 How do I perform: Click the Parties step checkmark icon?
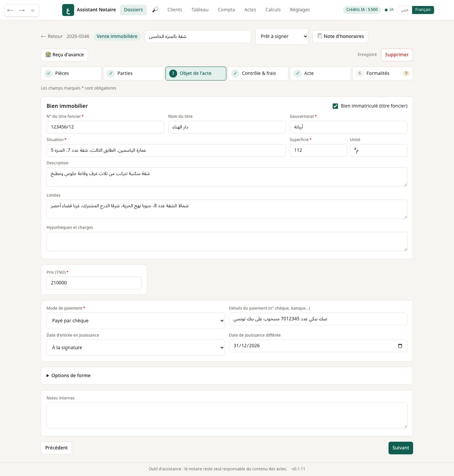111,73
